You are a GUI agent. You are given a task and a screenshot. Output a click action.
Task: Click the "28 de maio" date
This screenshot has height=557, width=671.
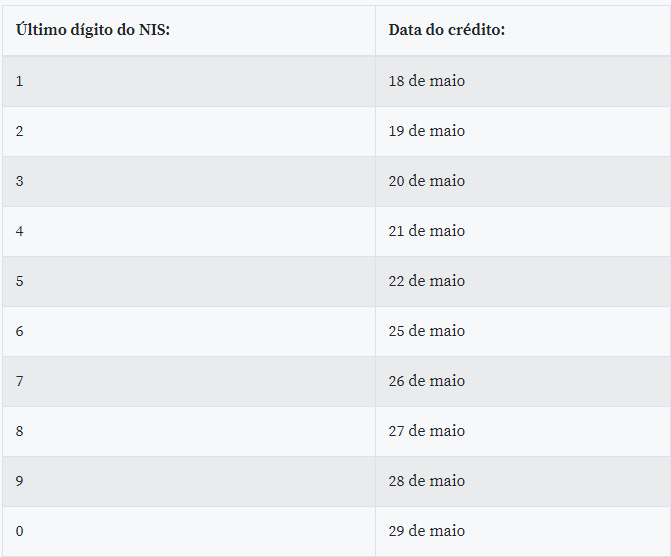click(x=426, y=481)
